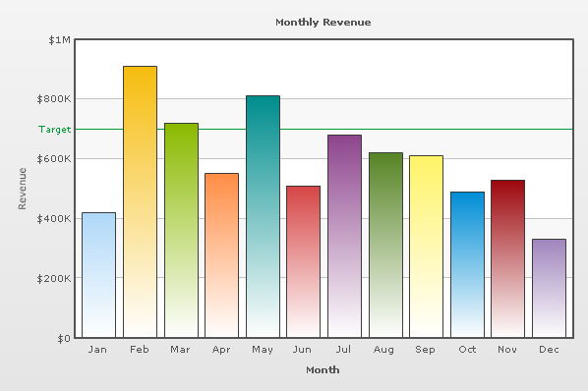Click the Jan month label
Screen dimensions: 588x391
97,350
